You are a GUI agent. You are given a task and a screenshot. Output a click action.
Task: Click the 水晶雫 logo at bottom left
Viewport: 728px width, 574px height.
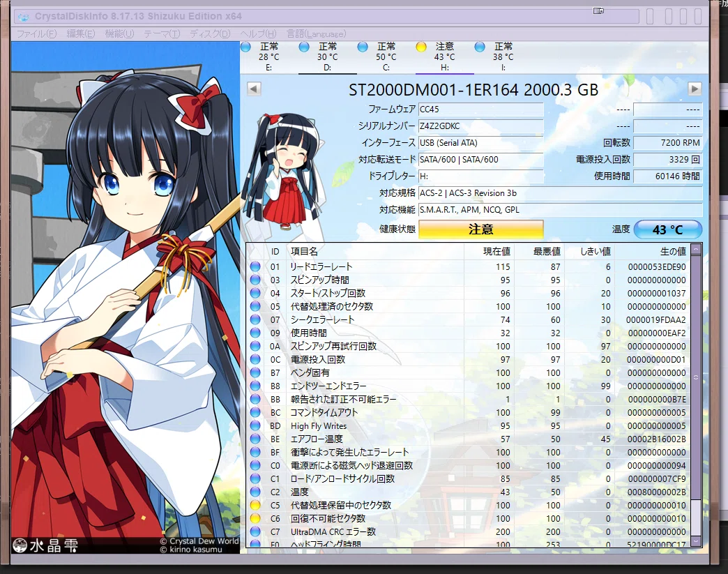[x=45, y=545]
